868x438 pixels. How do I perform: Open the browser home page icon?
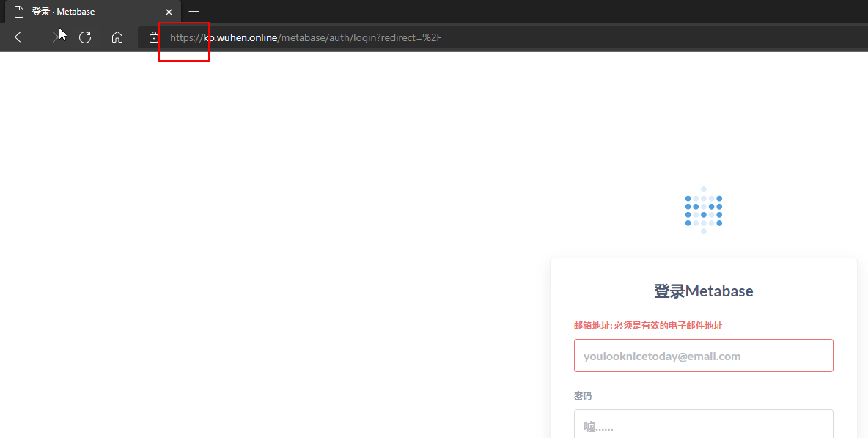(x=117, y=37)
